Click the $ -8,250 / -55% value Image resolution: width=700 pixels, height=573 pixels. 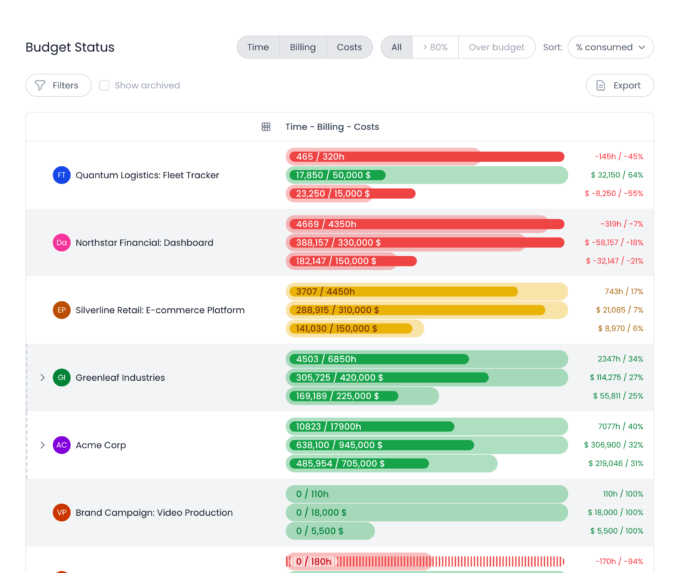coord(614,193)
